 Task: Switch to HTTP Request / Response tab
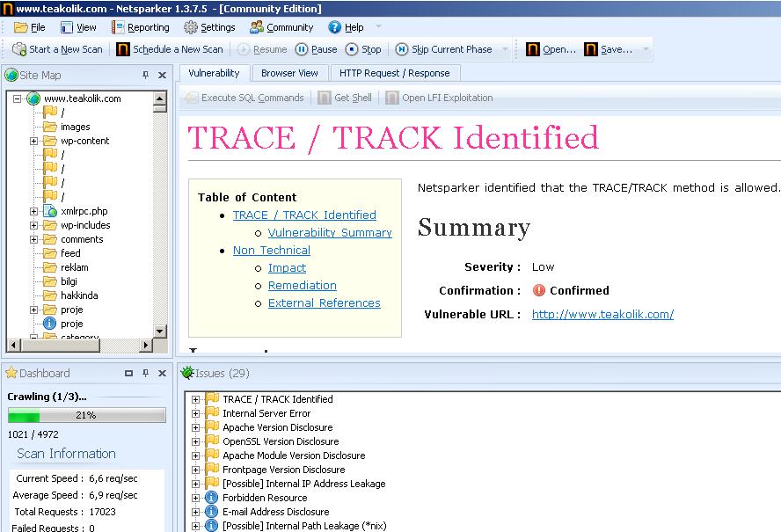(x=395, y=73)
